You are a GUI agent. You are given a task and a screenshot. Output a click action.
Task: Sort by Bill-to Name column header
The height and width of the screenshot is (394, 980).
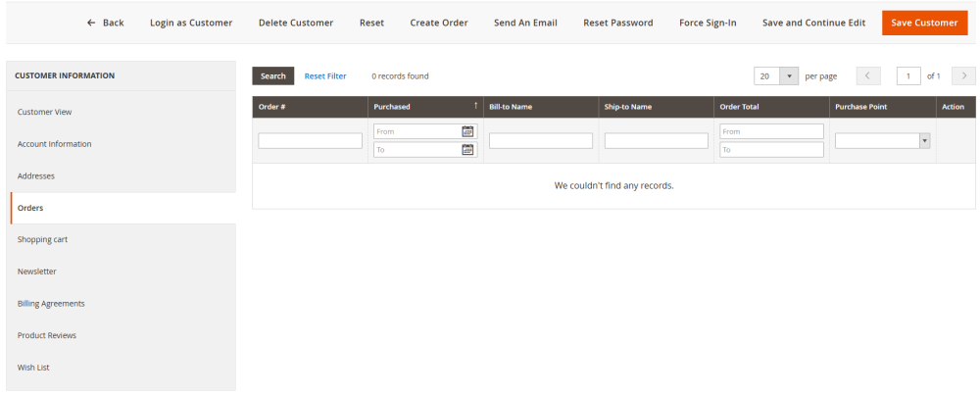(541, 107)
